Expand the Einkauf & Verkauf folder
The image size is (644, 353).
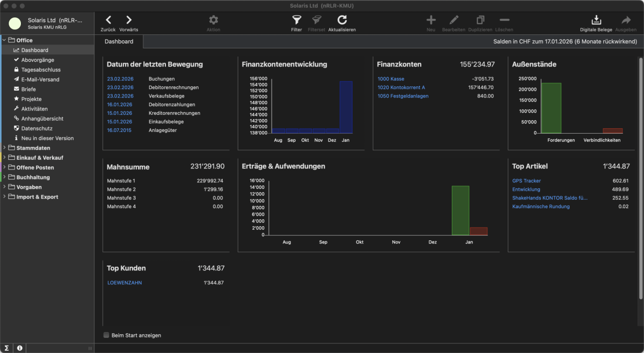5,158
